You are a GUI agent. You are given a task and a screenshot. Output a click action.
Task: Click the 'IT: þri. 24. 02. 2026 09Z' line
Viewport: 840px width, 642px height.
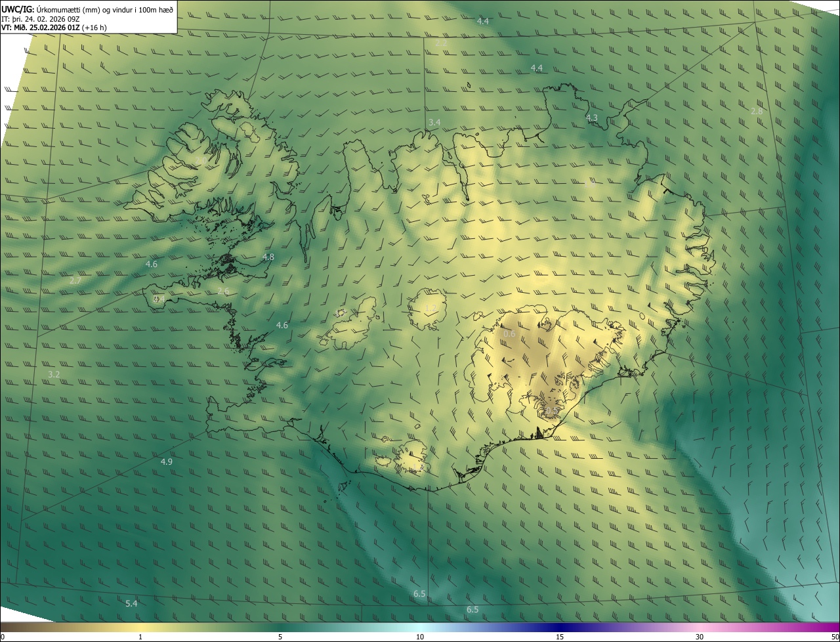(41, 18)
